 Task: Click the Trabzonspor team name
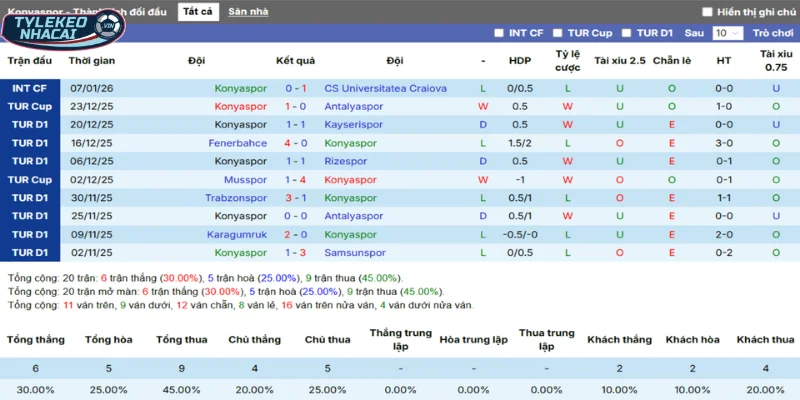pos(236,198)
